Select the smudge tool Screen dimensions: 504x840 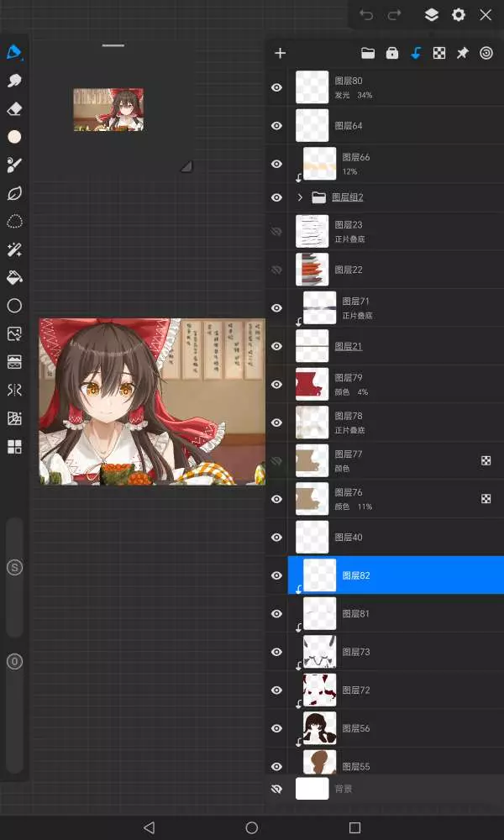[14, 81]
